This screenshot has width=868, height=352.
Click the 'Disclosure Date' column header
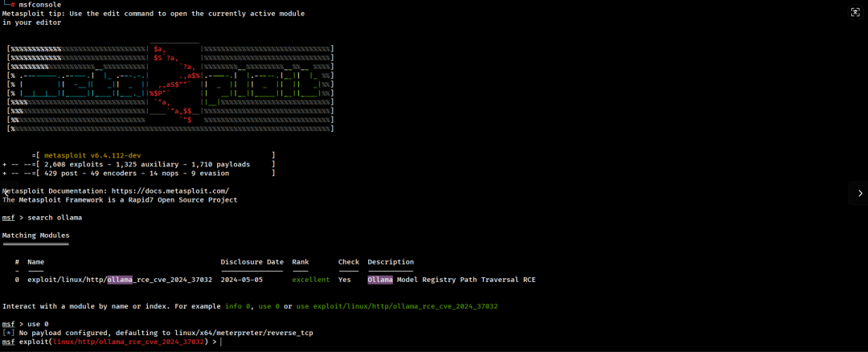pyautogui.click(x=252, y=262)
